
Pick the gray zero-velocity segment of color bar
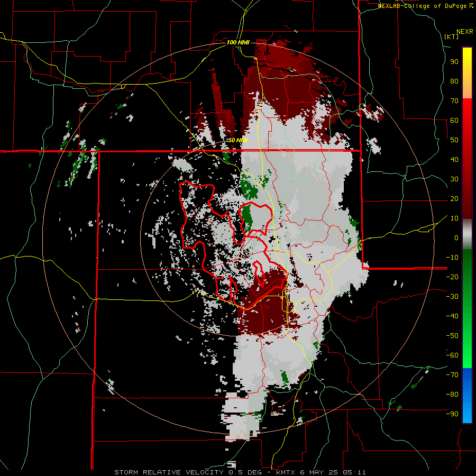click(467, 234)
